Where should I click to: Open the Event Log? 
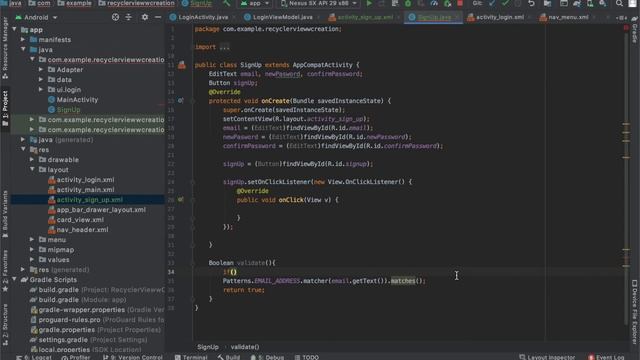pos(606,357)
